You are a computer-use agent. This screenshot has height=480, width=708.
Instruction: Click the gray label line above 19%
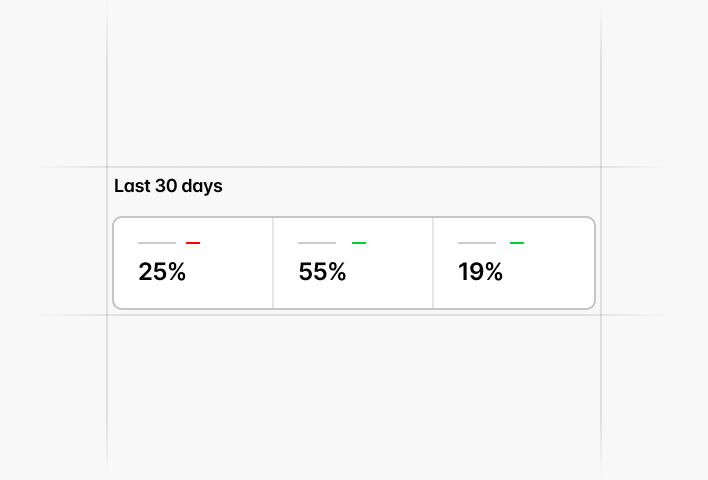[x=477, y=243]
